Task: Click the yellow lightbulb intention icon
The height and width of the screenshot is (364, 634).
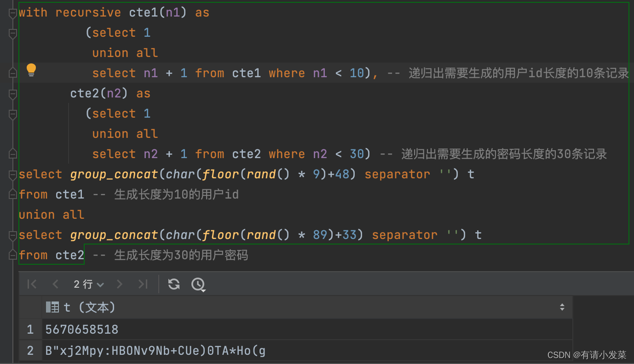Action: 31,70
